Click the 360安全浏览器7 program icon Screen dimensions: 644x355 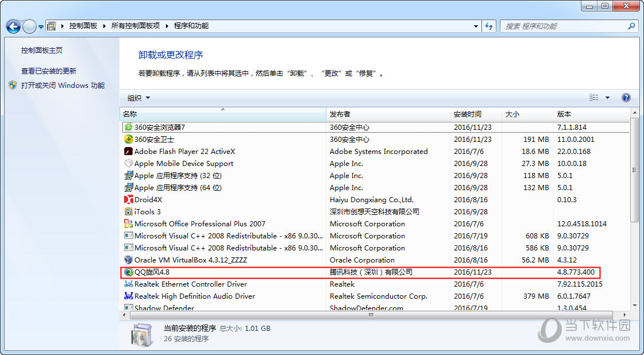tap(129, 128)
